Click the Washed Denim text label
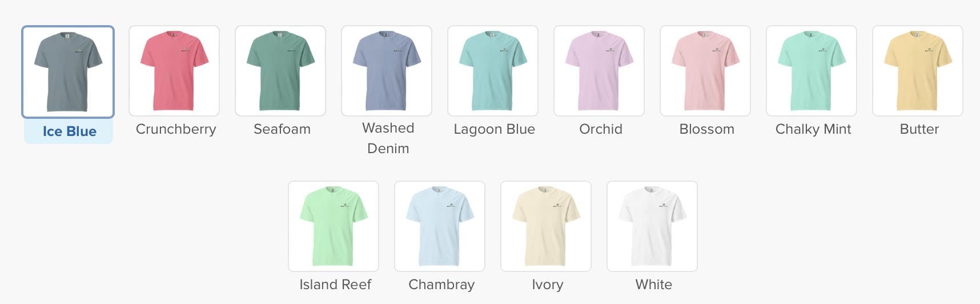This screenshot has height=304, width=980. click(388, 138)
